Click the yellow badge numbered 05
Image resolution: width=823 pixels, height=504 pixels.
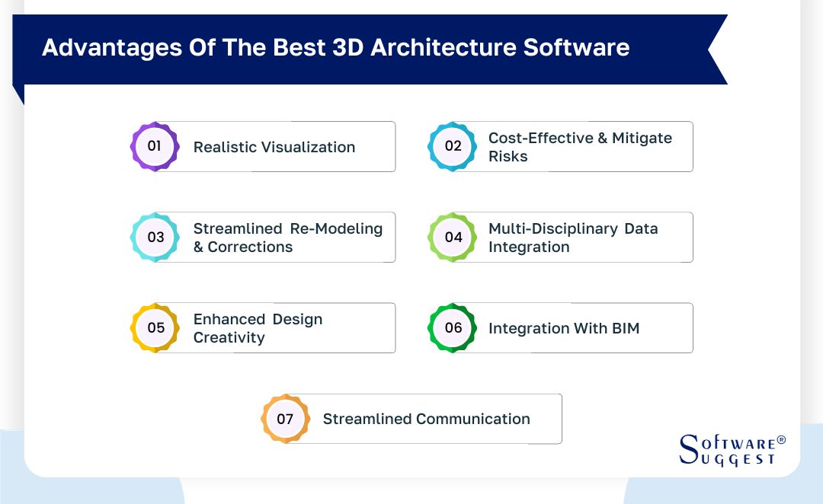click(x=155, y=327)
